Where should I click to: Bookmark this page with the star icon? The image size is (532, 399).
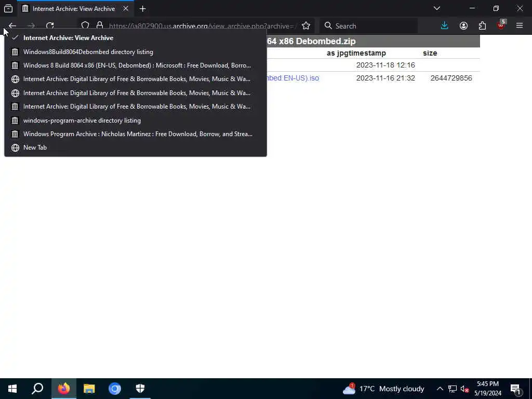[305, 26]
